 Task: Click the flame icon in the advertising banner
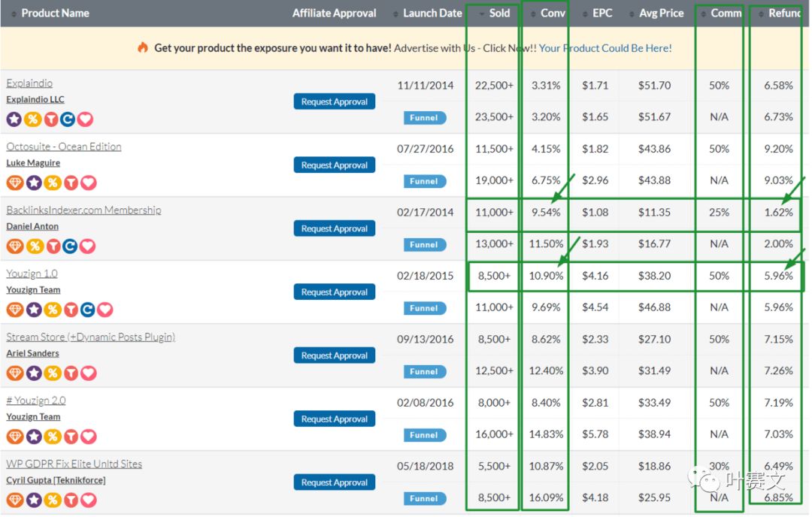(142, 47)
